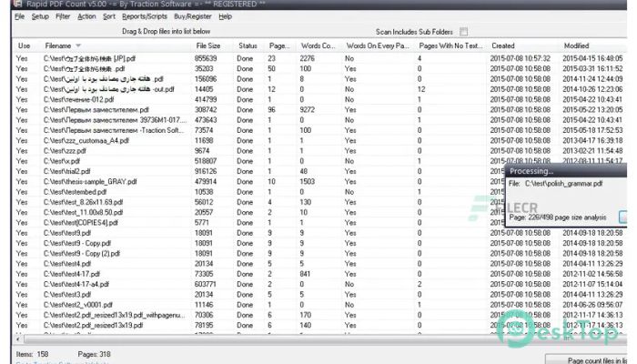
Task: Select row C:\test\течение-012.pdf
Action: coord(320,99)
